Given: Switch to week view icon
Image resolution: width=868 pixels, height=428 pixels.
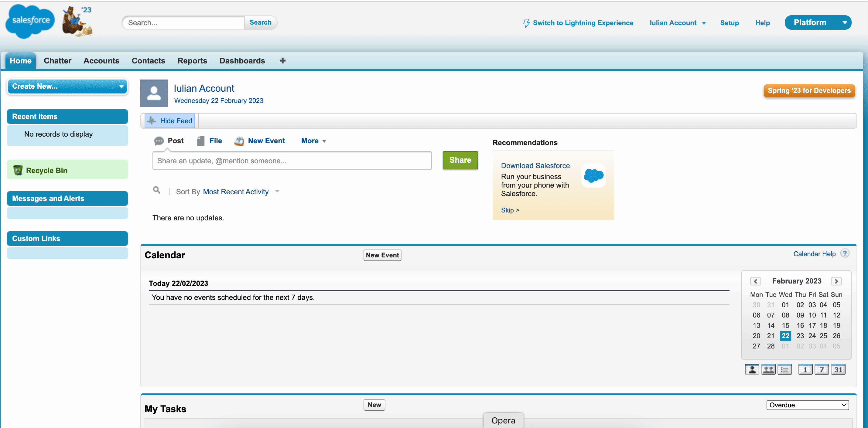Looking at the screenshot, I should tap(822, 369).
